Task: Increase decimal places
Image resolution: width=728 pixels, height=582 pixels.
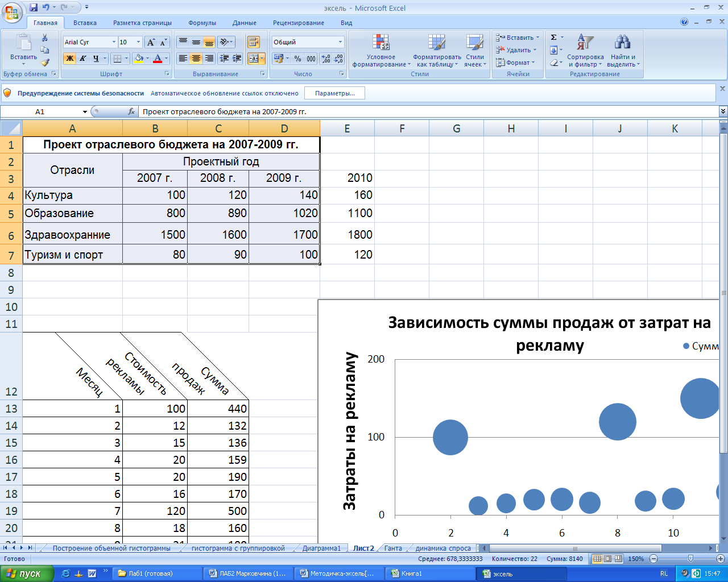Action: (325, 58)
